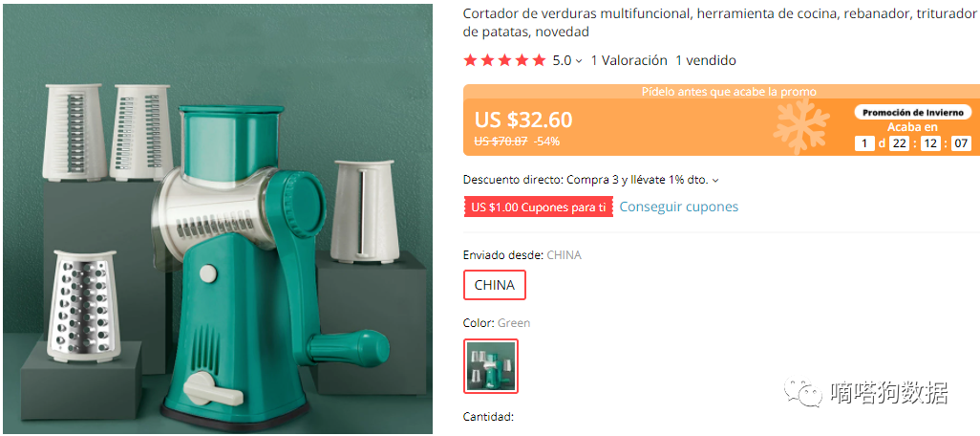
Task: Click the countdown days box
Action: click(864, 143)
